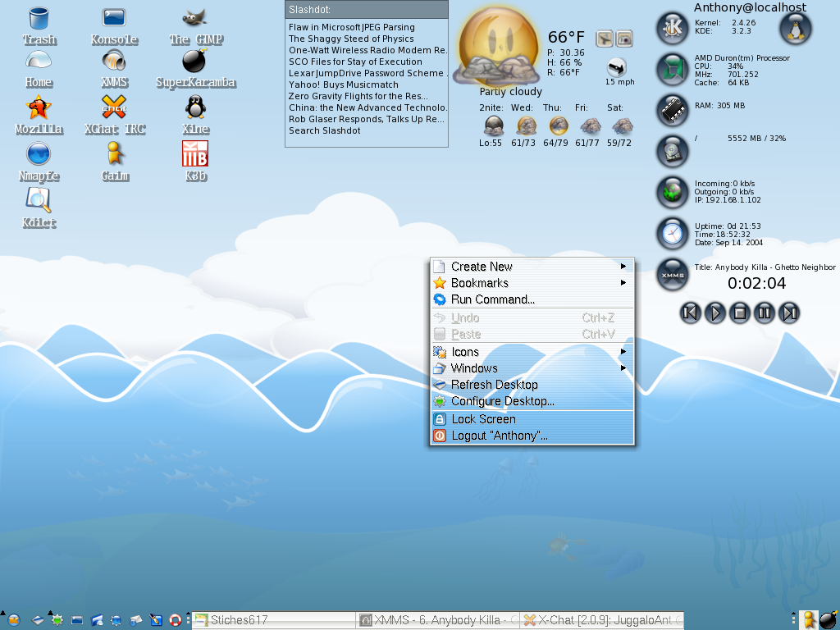Open 'The Shaggy Steed of Physics' headline
Viewport: 840px width, 630px height.
(351, 39)
